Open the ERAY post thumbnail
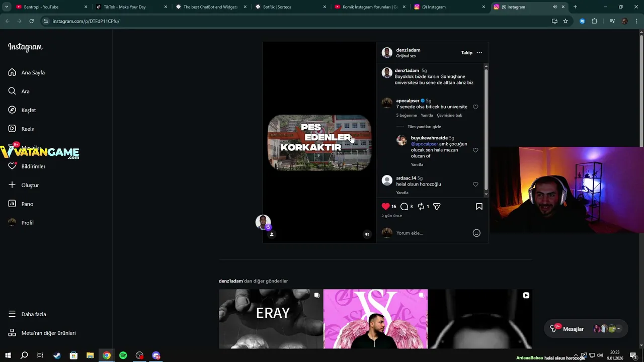Image resolution: width=644 pixels, height=362 pixels. 271,319
